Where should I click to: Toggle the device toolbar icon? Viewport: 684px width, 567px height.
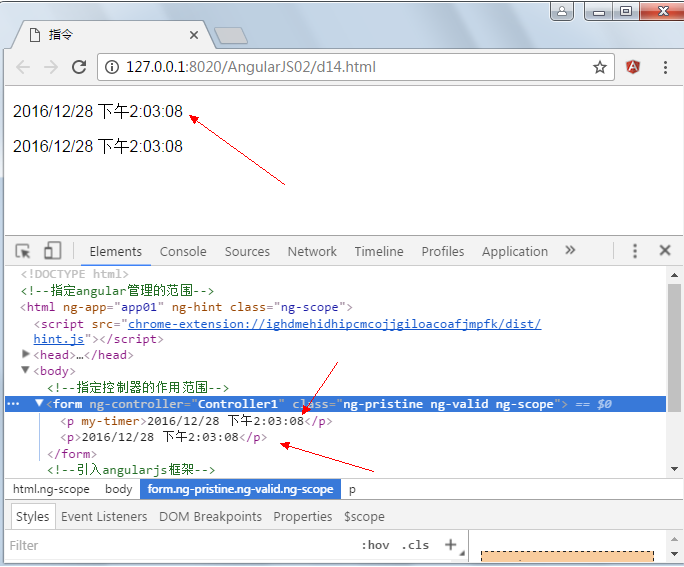52,251
